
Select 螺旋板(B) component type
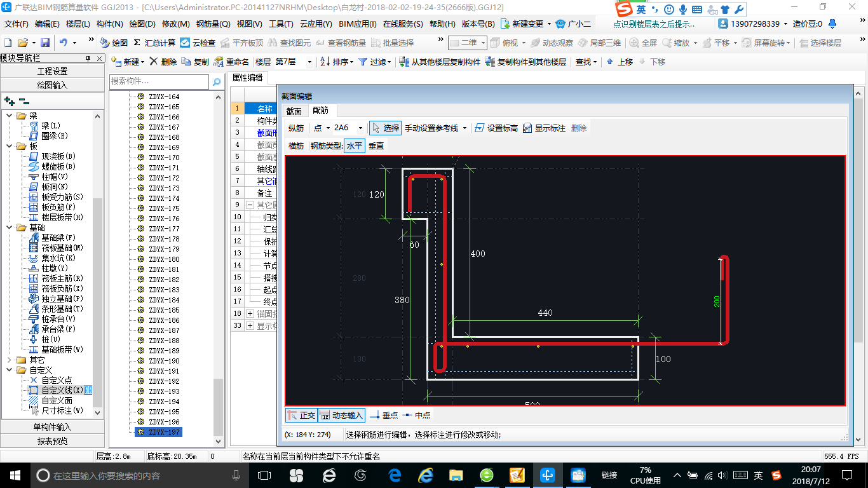click(x=53, y=166)
